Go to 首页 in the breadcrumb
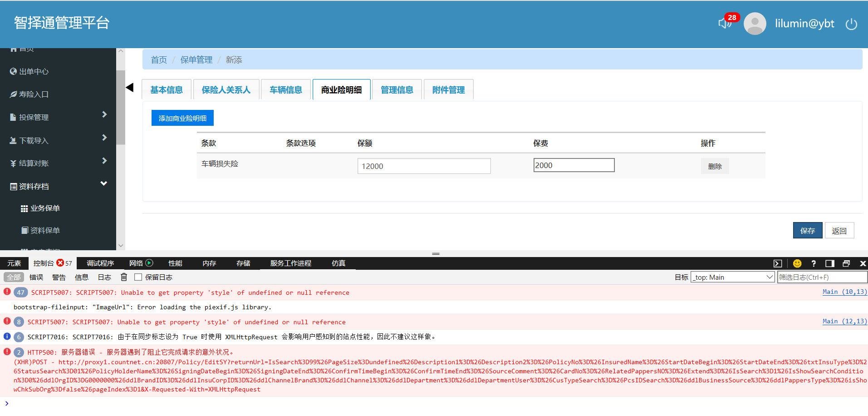The image size is (868, 416). pos(159,60)
